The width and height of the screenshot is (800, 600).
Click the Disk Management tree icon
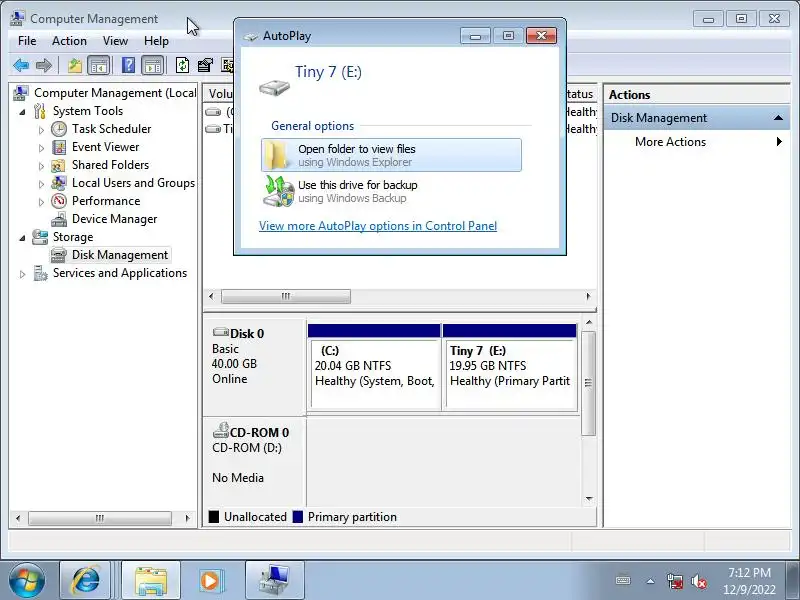(x=59, y=255)
